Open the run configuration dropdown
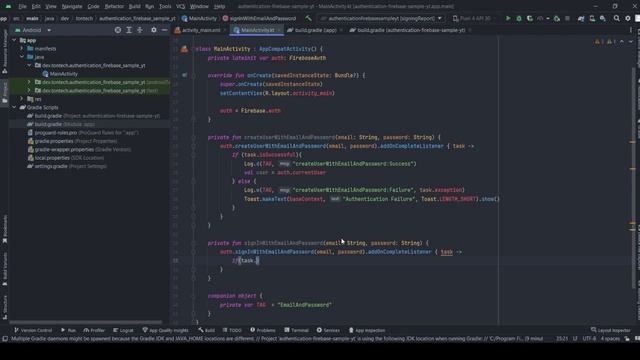The image size is (640, 360). tap(381, 18)
